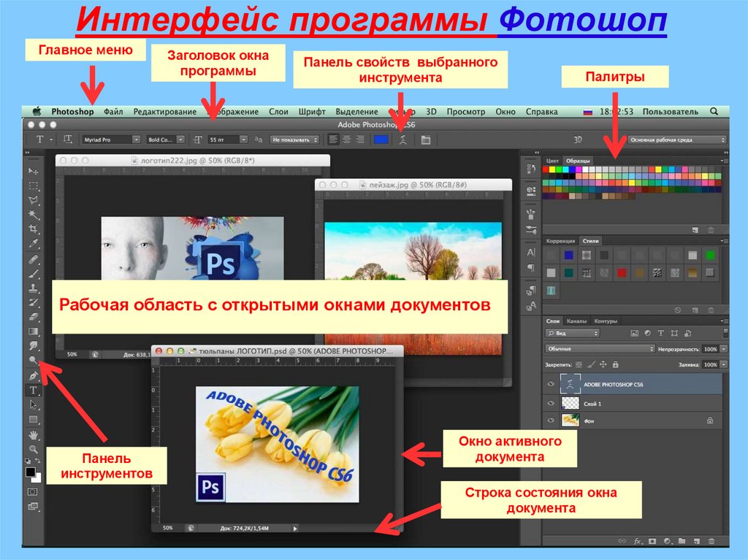Switch to the Цвет panel tab

pyautogui.click(x=552, y=161)
